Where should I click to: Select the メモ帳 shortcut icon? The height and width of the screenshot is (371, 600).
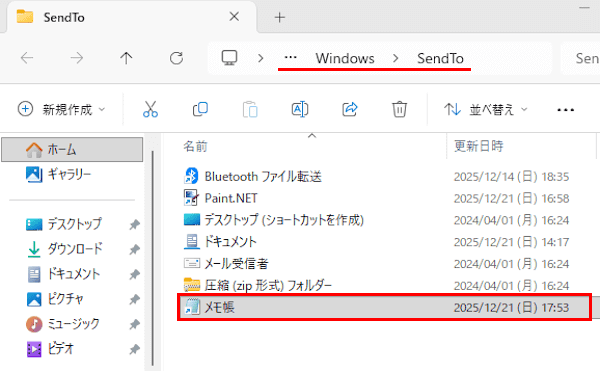192,307
